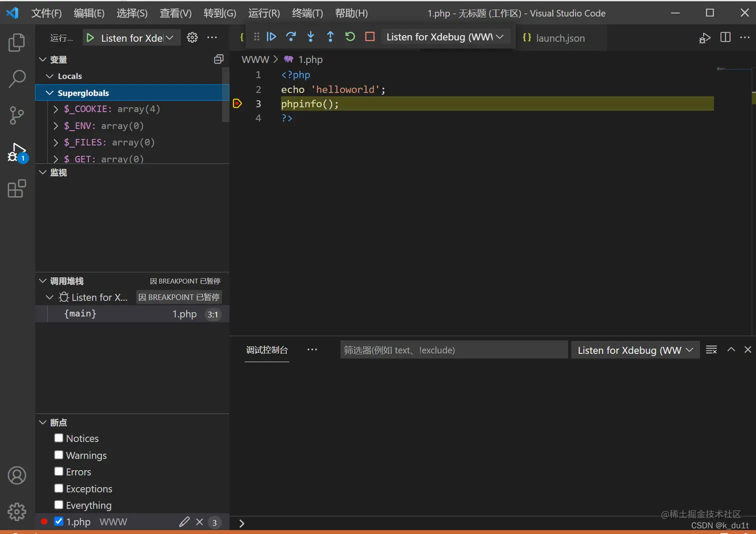Stop the debug session
This screenshot has height=534, width=756.
coord(369,37)
